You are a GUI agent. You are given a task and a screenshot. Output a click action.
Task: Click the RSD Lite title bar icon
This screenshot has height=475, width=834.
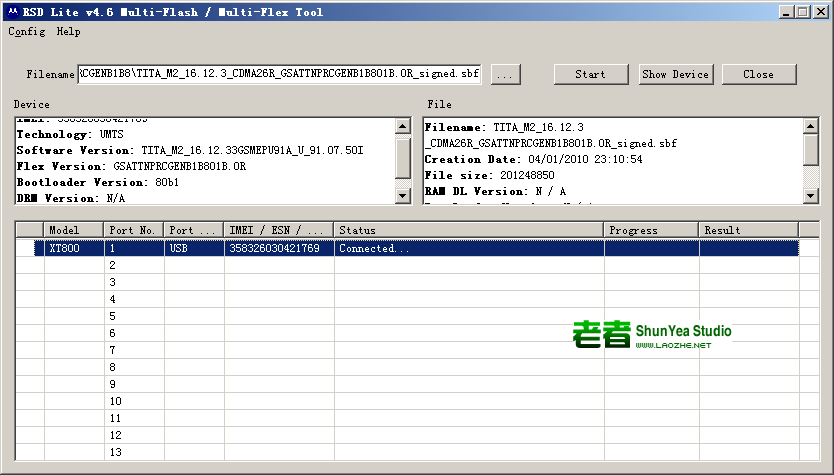tap(11, 11)
